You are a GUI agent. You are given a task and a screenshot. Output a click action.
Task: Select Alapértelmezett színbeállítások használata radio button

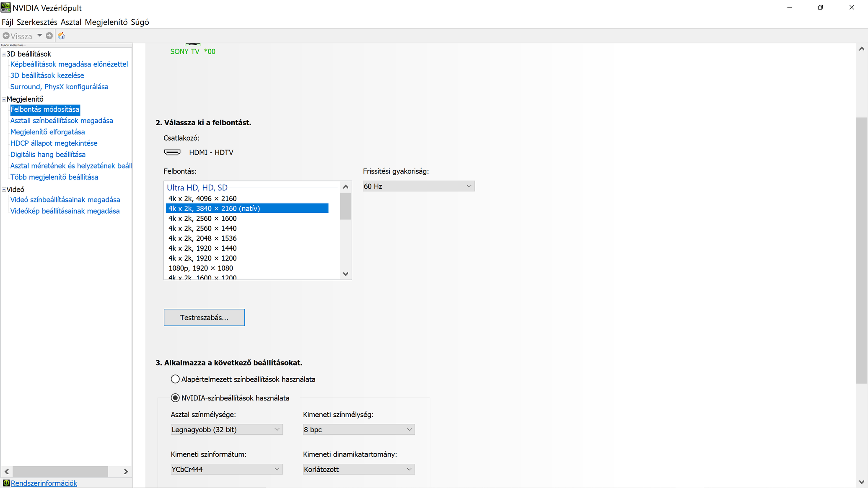175,379
